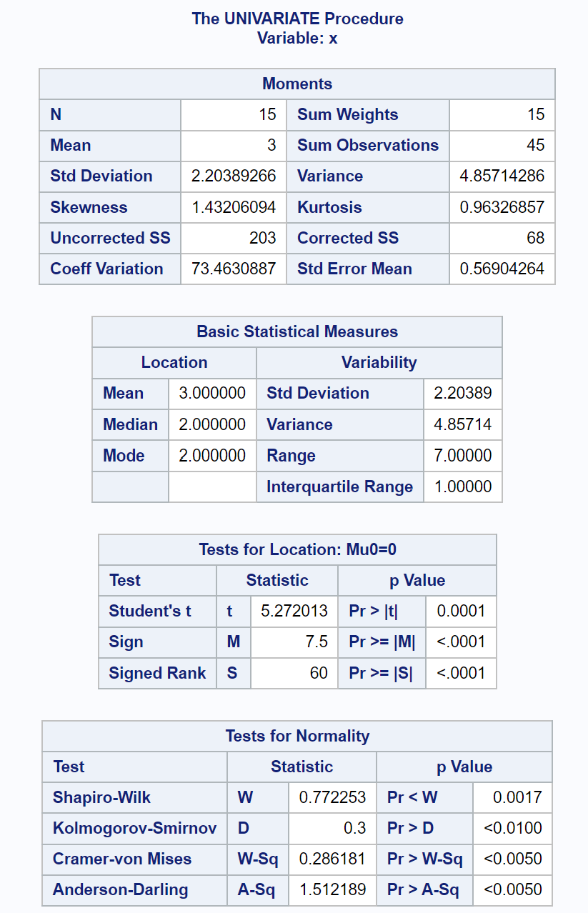Click the Statistic header in Location tests table
This screenshot has height=913, width=588.
pyautogui.click(x=277, y=580)
